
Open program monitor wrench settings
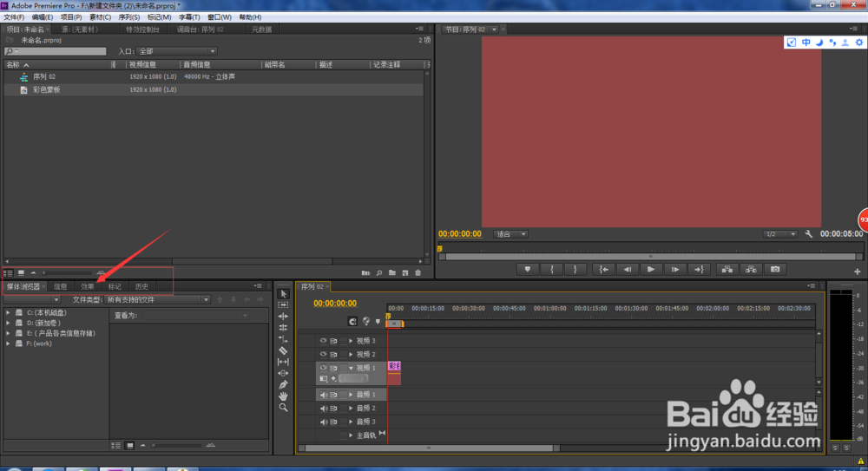point(809,234)
